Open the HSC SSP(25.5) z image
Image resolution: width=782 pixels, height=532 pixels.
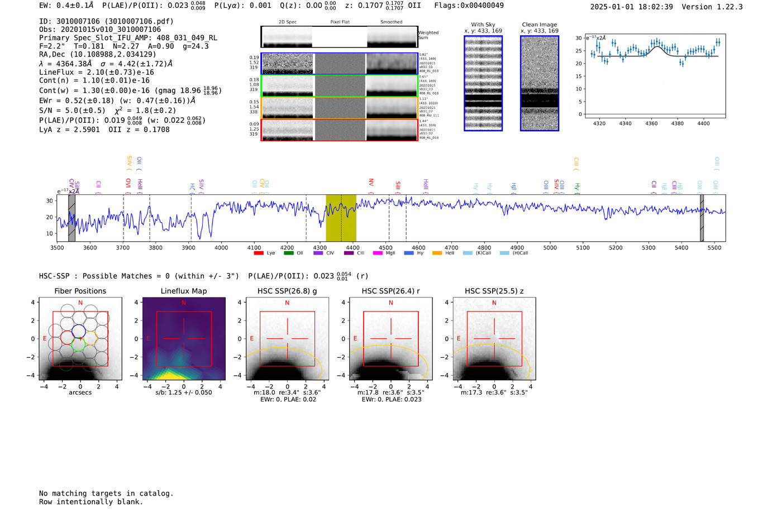coord(494,339)
